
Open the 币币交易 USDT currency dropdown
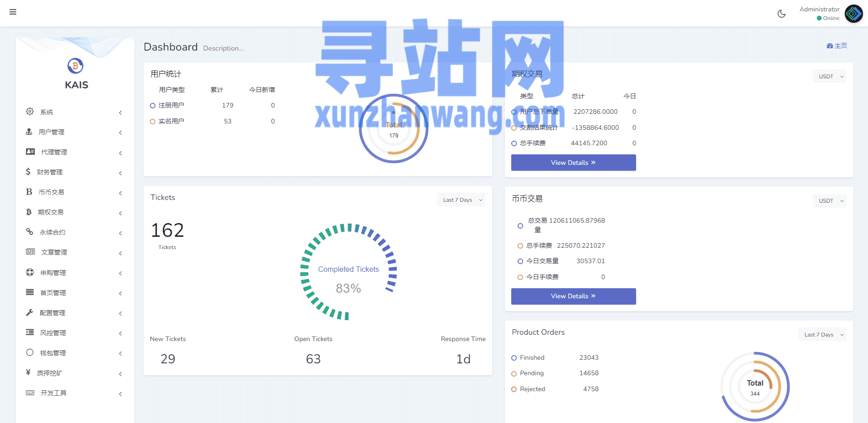pyautogui.click(x=830, y=201)
